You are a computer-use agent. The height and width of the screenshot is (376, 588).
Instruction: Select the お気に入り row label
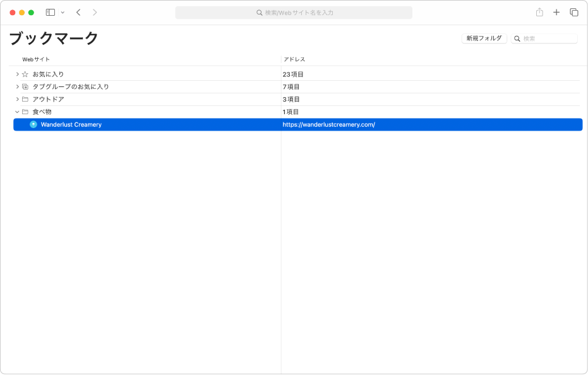point(49,74)
